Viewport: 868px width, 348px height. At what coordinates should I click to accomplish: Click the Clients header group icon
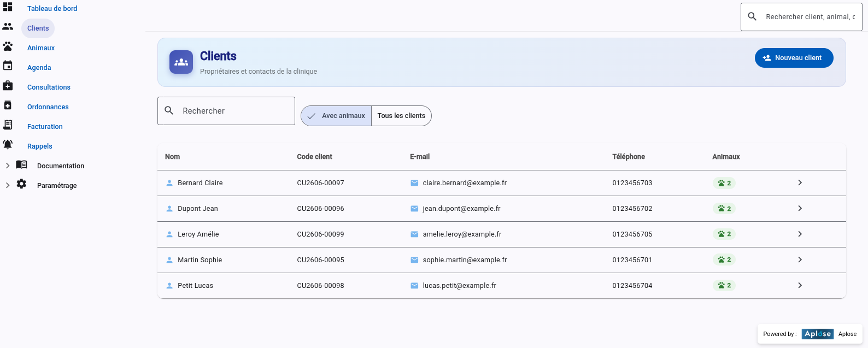coord(181,62)
